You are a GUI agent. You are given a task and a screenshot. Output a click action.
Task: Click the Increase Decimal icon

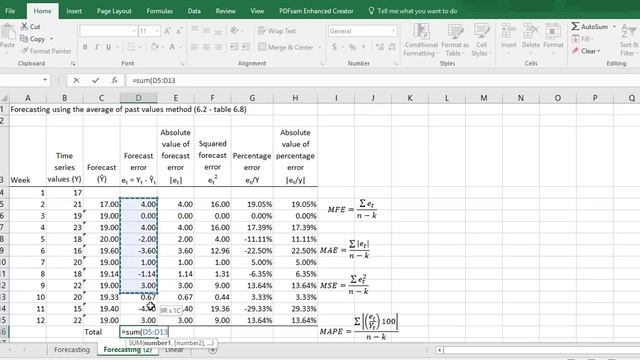380,47
